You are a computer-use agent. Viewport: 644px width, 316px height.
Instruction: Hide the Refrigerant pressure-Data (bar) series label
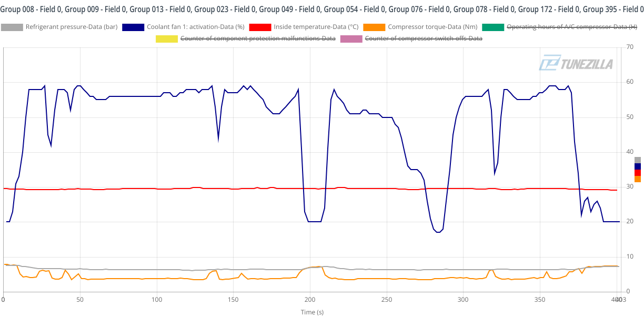[x=72, y=27]
